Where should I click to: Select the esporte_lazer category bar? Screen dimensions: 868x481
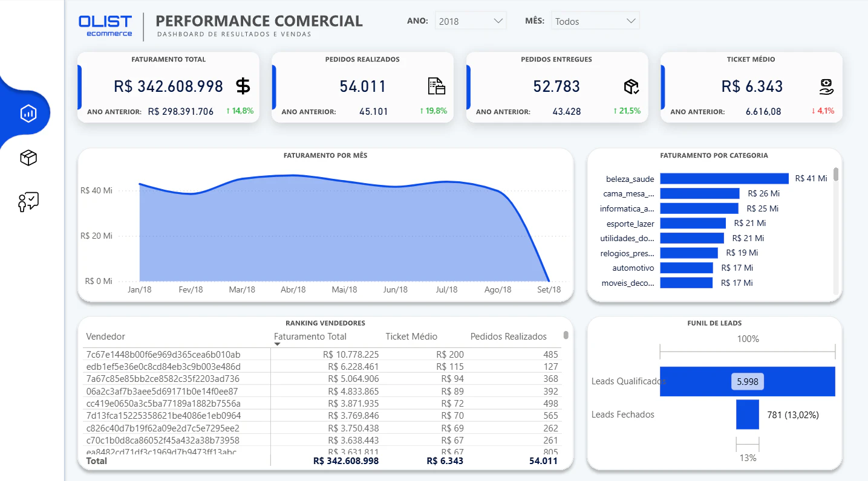pos(693,224)
